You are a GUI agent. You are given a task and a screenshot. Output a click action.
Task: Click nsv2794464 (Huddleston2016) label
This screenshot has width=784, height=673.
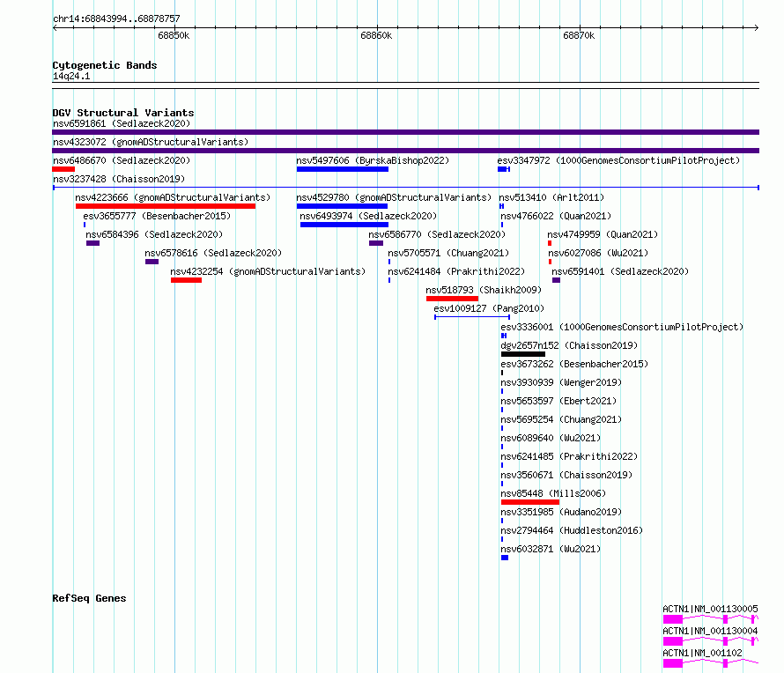[x=572, y=530]
